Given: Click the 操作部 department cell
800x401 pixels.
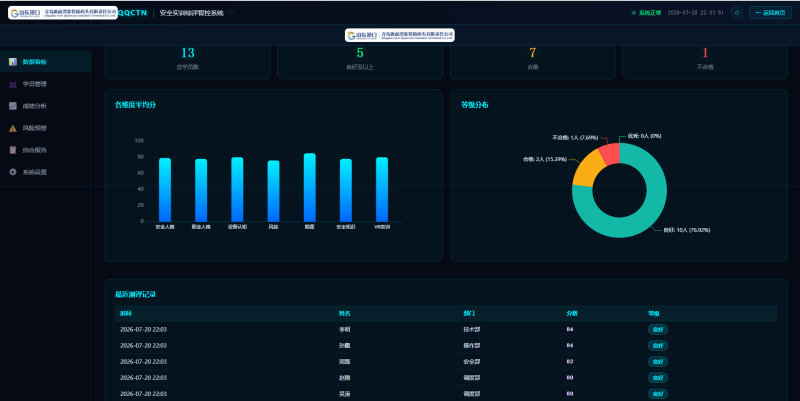Looking at the screenshot, I should 471,346.
